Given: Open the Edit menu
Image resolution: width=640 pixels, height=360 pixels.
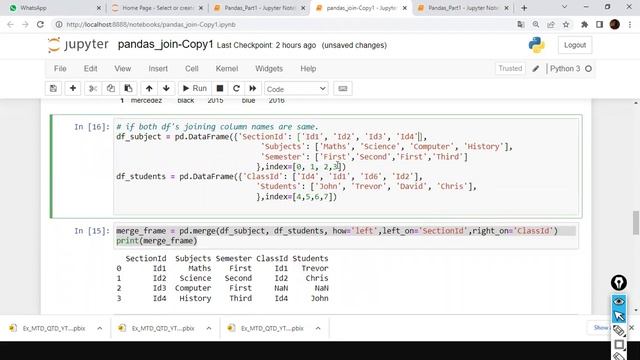Looking at the screenshot, I should pos(90,69).
